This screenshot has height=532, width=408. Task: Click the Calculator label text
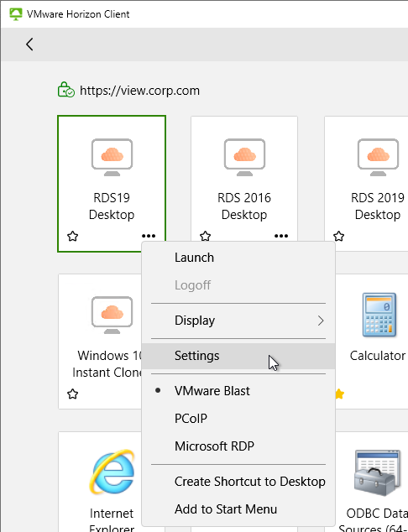[x=378, y=356]
